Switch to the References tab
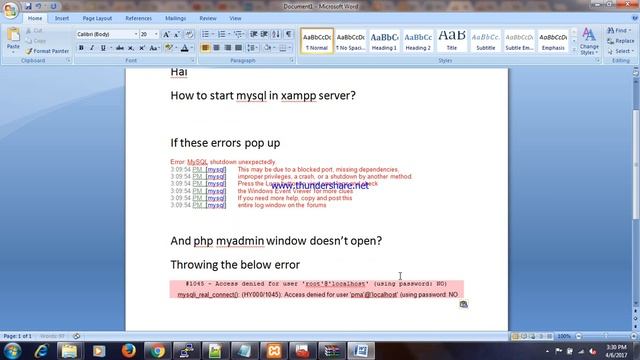640x360 pixels. tap(138, 18)
